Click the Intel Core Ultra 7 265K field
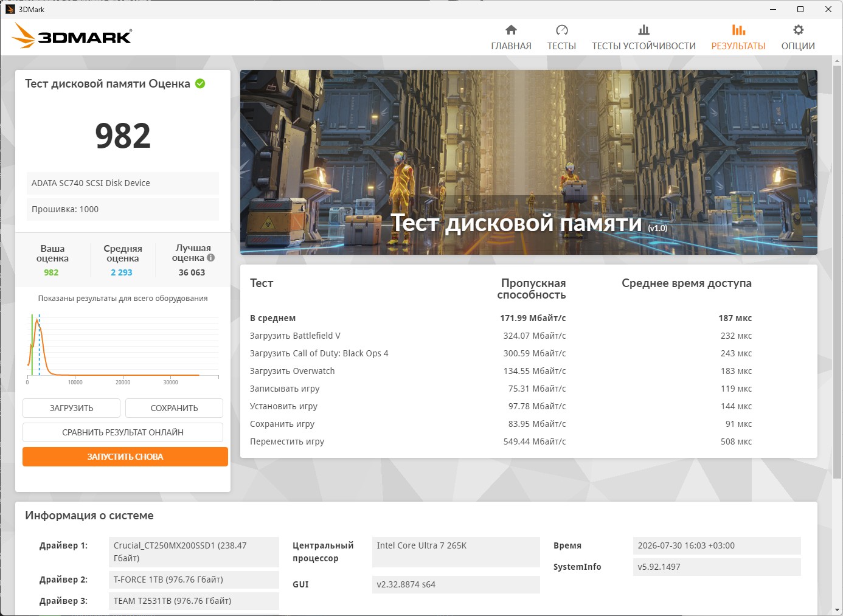 (456, 552)
